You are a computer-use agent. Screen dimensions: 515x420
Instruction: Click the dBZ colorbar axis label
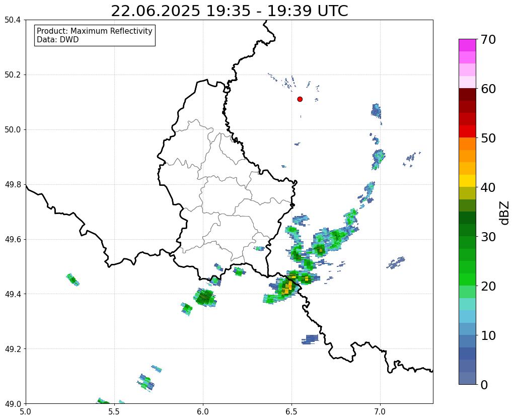point(504,213)
